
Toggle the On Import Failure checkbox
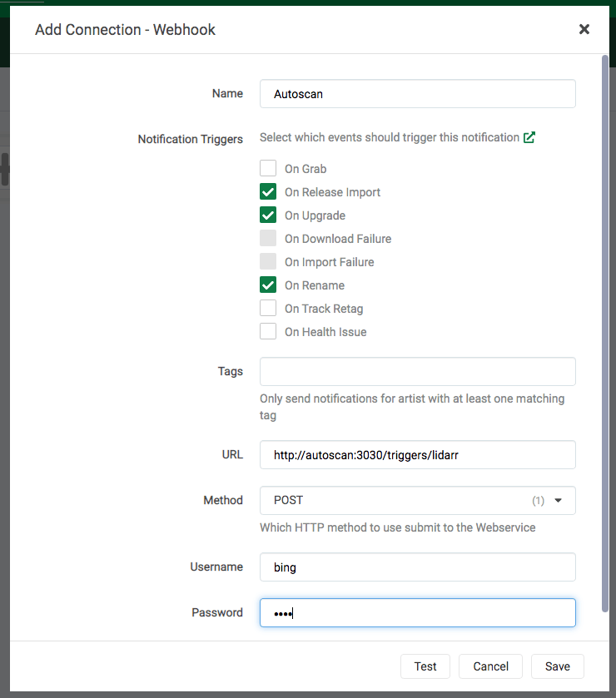click(268, 262)
